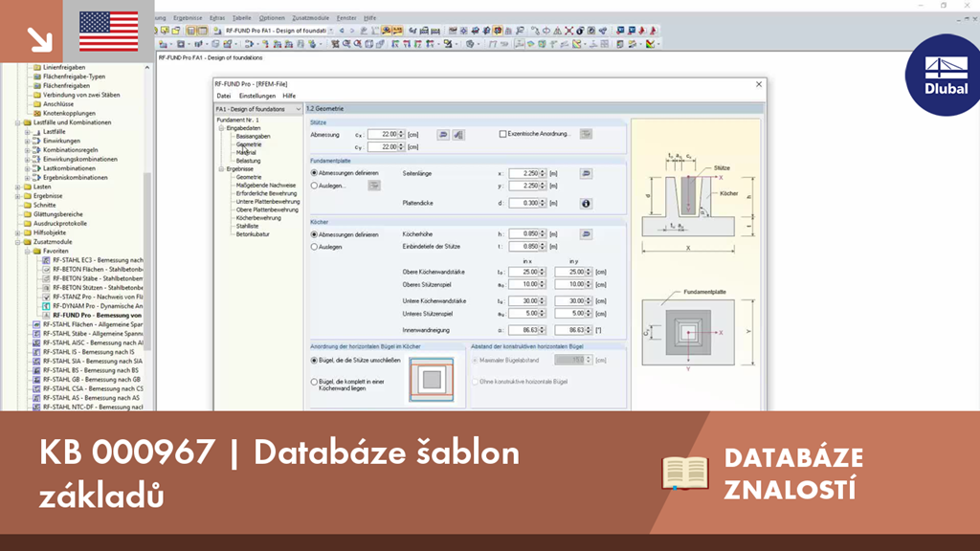Screen dimensions: 980x551
Task: Expand Lasten node in navigator
Action: pos(18,187)
